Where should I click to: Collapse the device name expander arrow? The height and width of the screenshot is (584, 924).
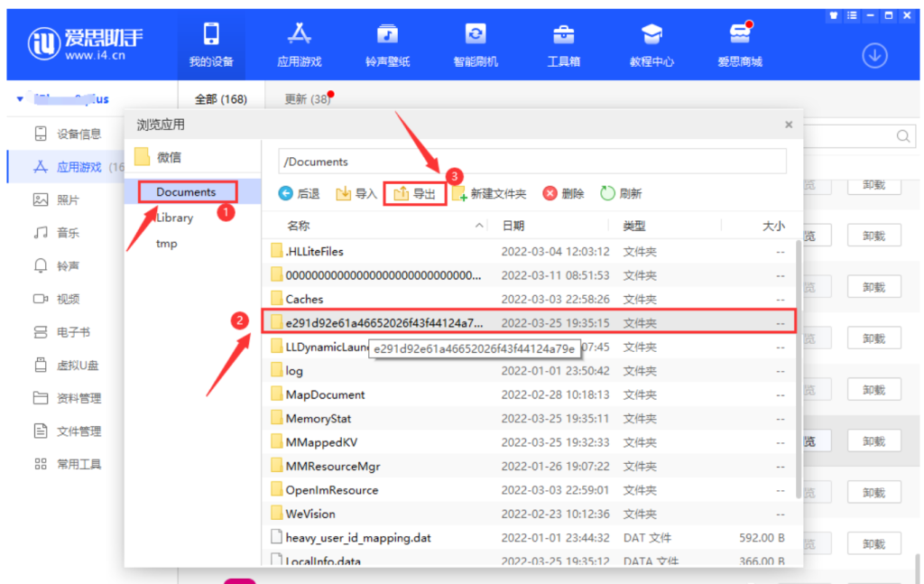click(x=20, y=99)
